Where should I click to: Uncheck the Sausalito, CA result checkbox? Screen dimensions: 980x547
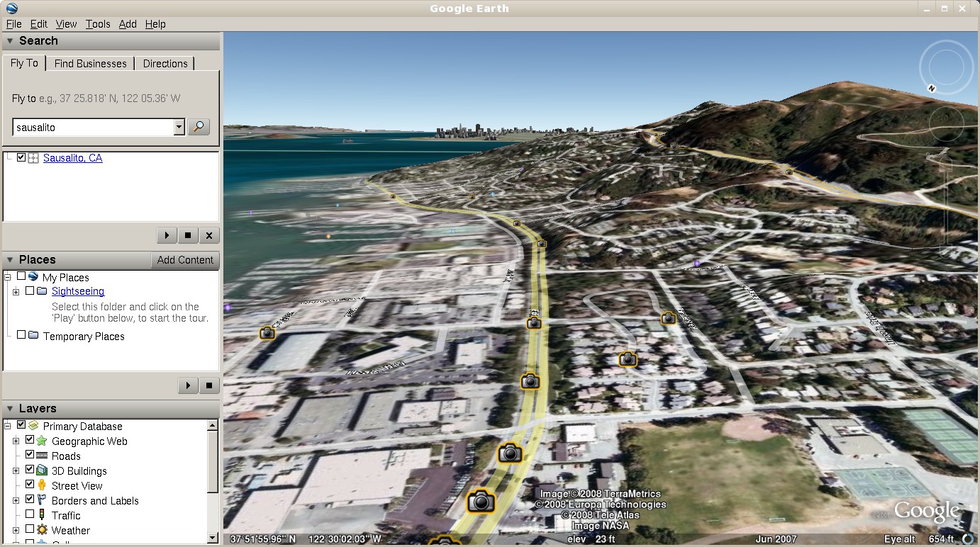tap(21, 158)
